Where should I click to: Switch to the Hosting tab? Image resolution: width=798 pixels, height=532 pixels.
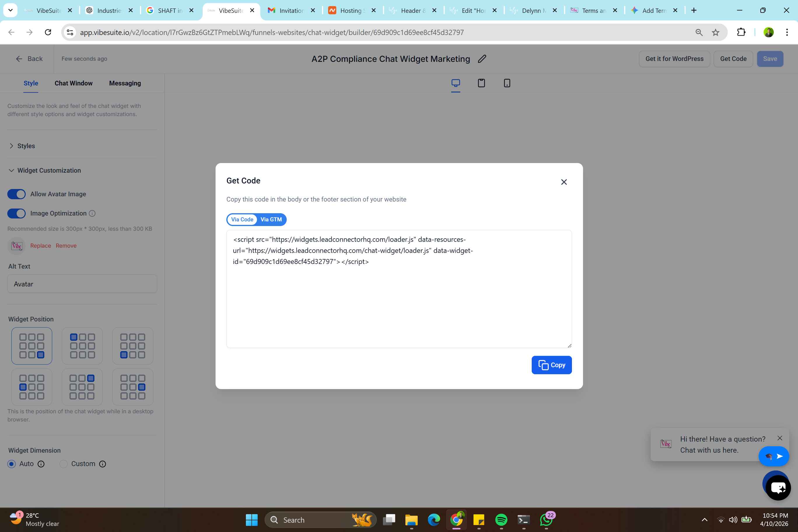pyautogui.click(x=352, y=10)
